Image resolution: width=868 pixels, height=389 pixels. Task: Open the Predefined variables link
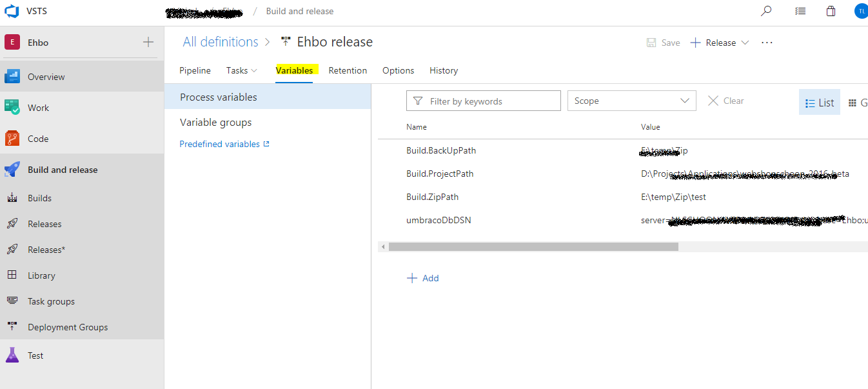tap(219, 144)
